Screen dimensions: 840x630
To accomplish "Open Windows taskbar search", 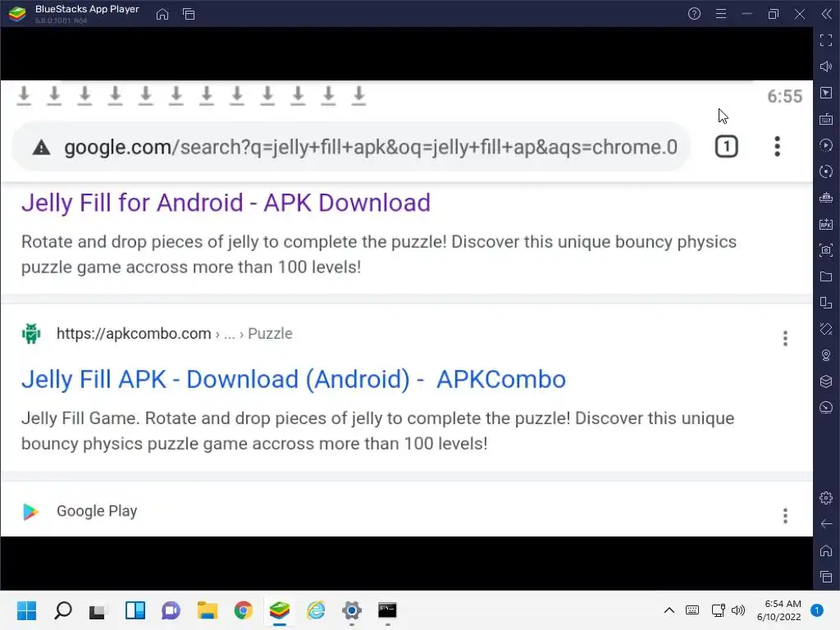I will (x=63, y=610).
